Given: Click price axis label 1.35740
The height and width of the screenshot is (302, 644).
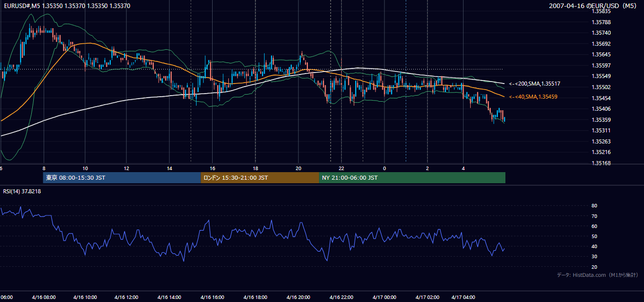Looking at the screenshot, I should tap(602, 33).
